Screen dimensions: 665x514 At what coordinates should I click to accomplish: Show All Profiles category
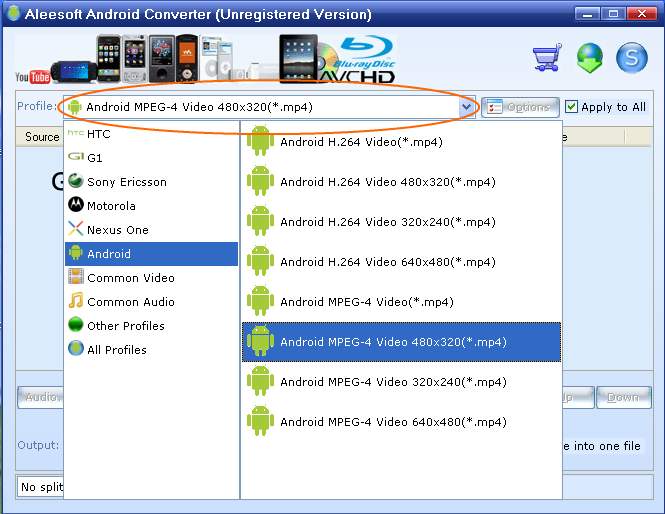click(x=151, y=349)
